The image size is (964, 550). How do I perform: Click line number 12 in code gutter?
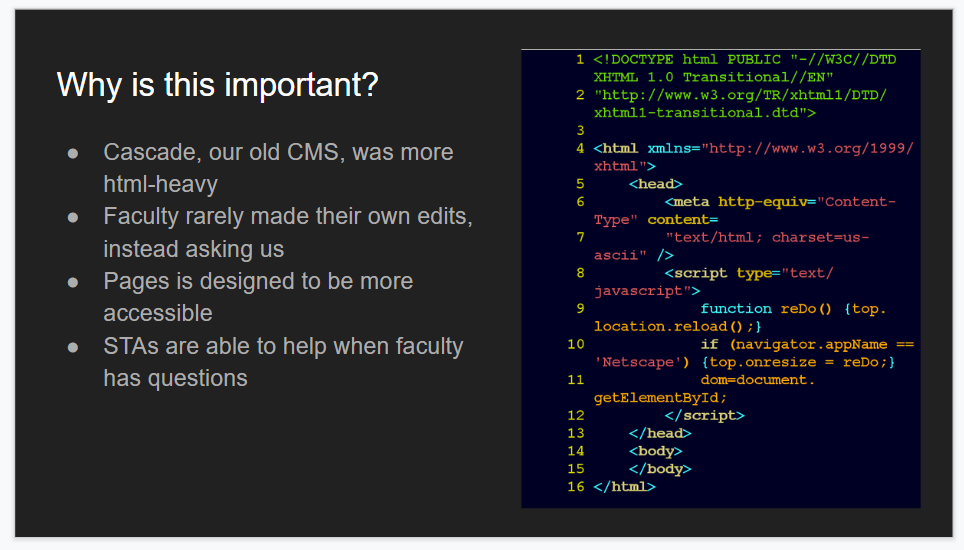tap(576, 415)
